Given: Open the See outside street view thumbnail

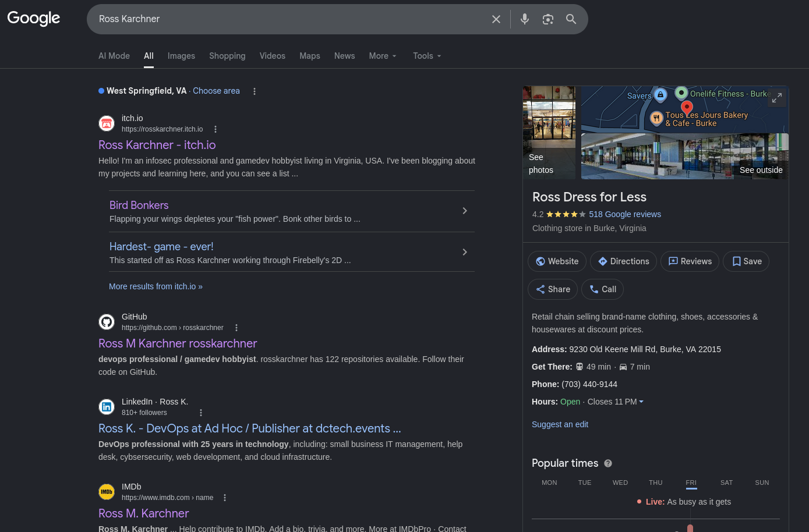Looking at the screenshot, I should 685,157.
